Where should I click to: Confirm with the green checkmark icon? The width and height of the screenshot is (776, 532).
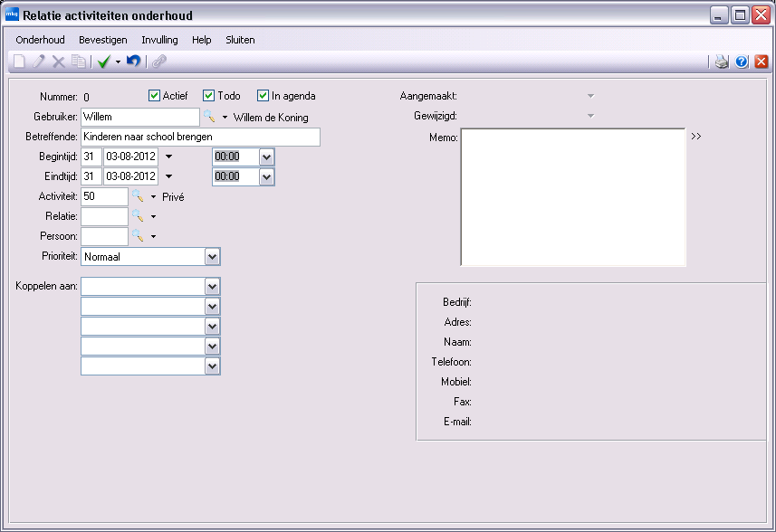(x=104, y=62)
